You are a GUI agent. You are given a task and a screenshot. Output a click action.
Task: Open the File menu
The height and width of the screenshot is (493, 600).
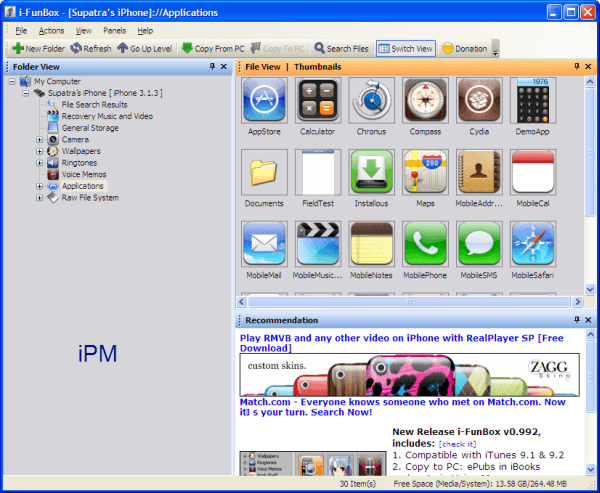21,31
